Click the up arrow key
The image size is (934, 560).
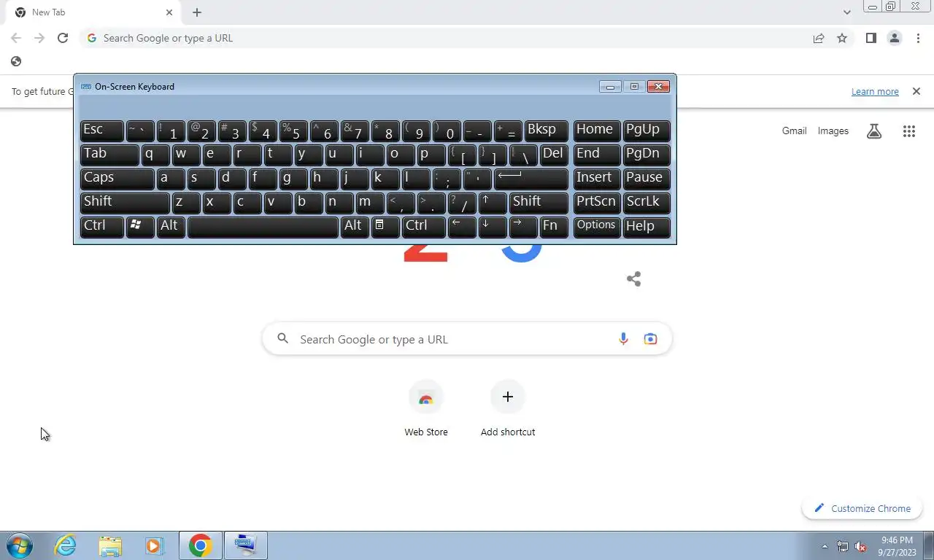click(493, 203)
